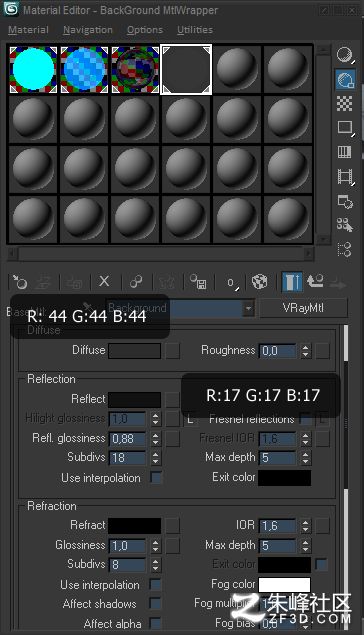Click Assign Material to Selection icon

tap(74, 282)
